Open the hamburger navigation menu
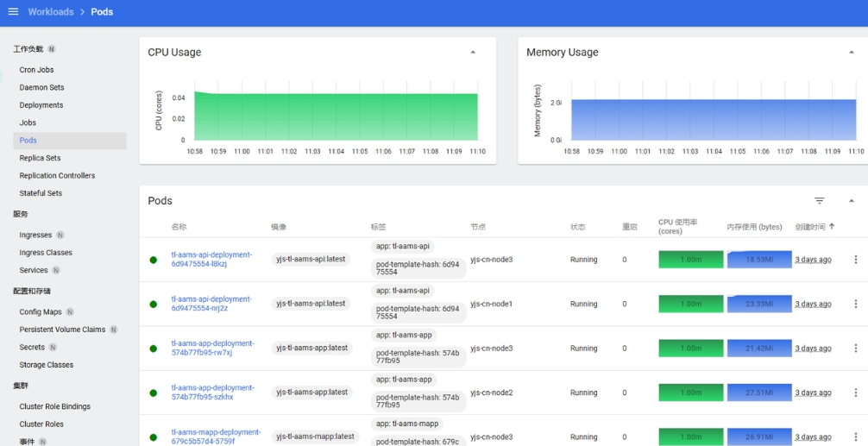The image size is (868, 446). [13, 12]
